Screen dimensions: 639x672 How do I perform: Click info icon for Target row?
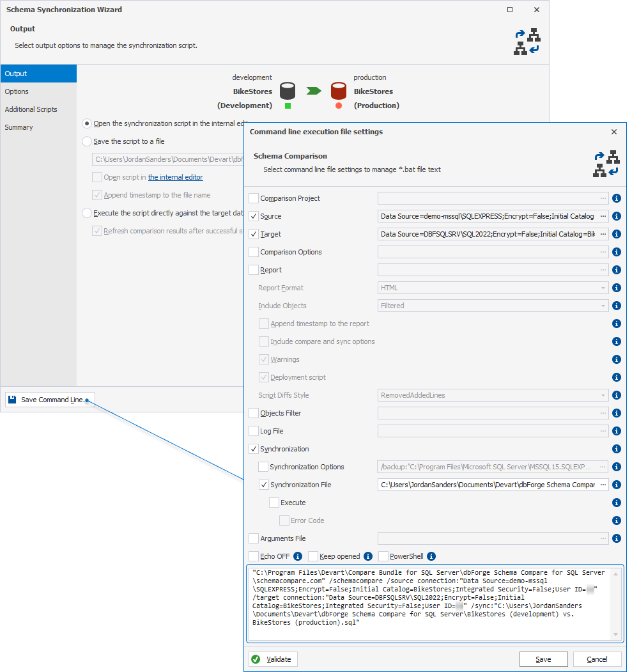pyautogui.click(x=616, y=234)
